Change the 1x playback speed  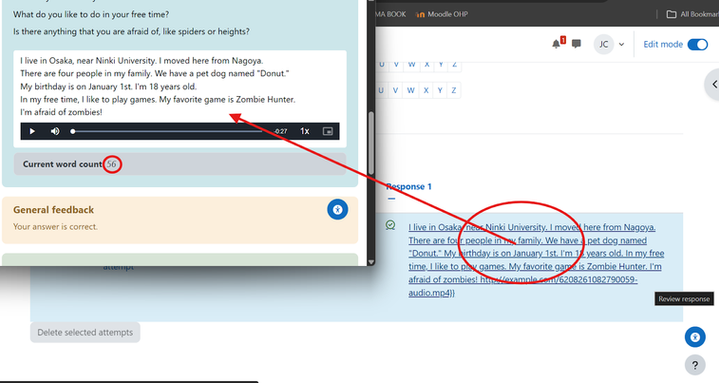point(304,131)
